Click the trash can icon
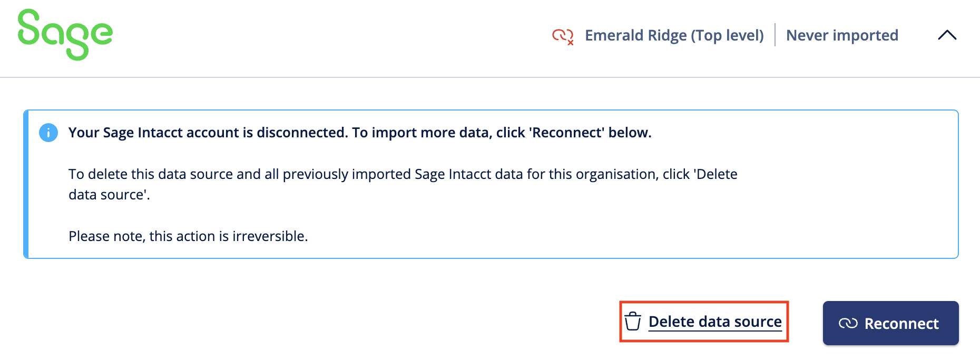980x361 pixels. pos(633,321)
